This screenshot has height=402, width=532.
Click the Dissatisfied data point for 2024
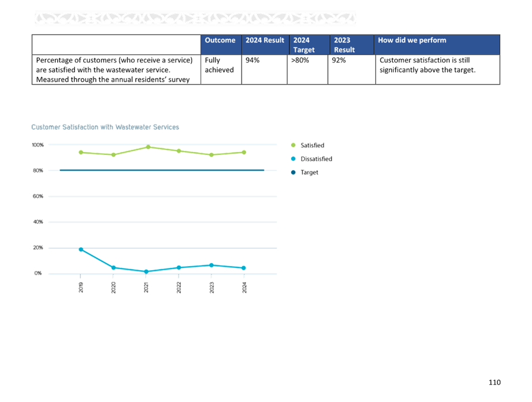(x=243, y=268)
